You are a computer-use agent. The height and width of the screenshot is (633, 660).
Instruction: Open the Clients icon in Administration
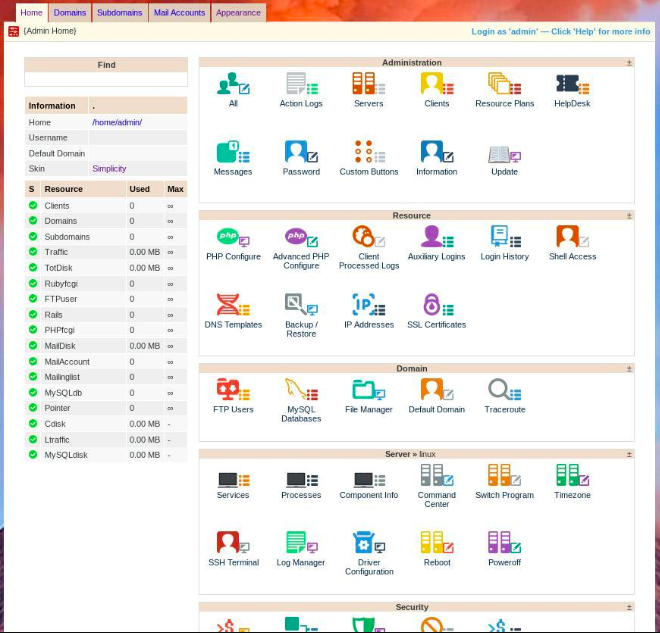click(436, 84)
